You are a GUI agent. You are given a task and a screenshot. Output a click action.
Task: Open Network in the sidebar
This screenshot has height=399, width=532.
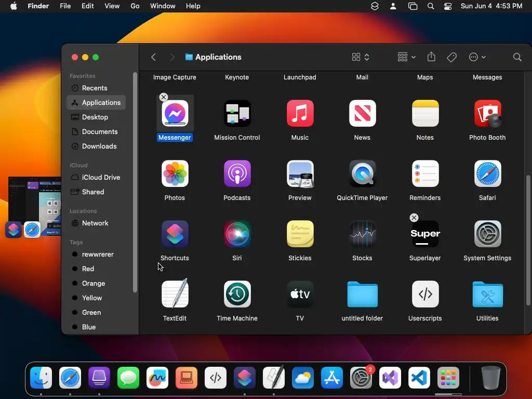click(x=96, y=223)
